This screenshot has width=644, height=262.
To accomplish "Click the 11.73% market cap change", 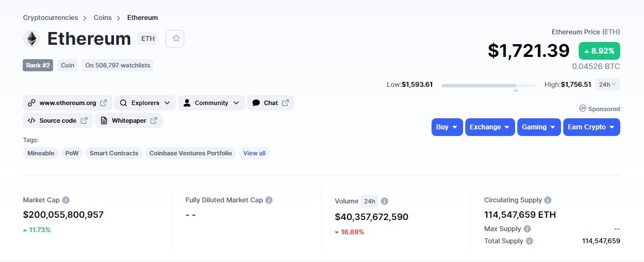I will coord(37,230).
